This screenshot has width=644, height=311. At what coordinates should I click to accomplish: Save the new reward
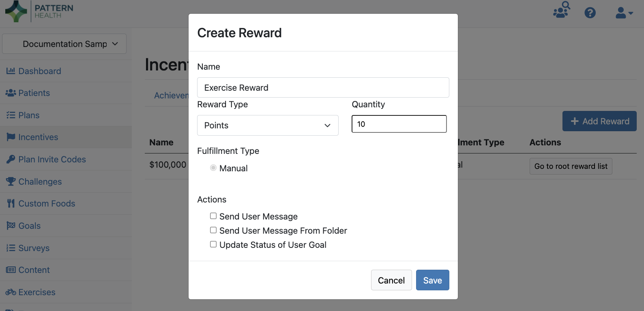tap(432, 280)
